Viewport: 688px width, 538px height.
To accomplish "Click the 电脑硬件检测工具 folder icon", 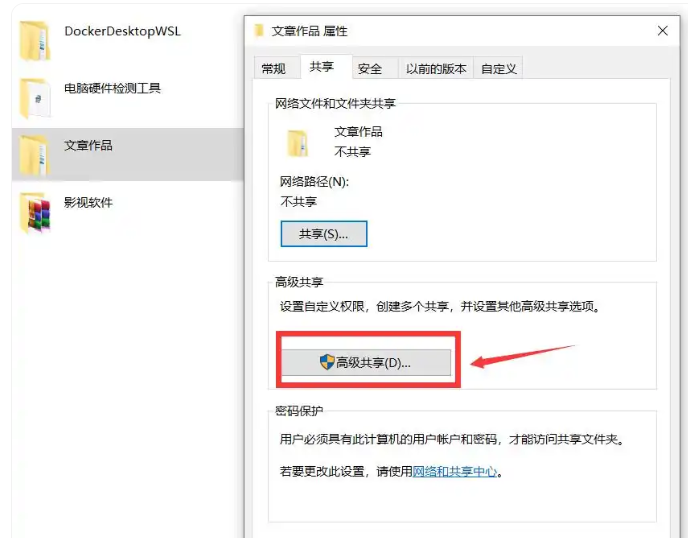I will point(35,98).
